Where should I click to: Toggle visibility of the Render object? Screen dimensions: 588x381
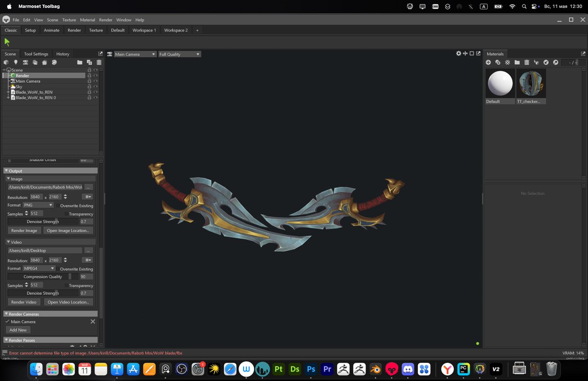[96, 76]
